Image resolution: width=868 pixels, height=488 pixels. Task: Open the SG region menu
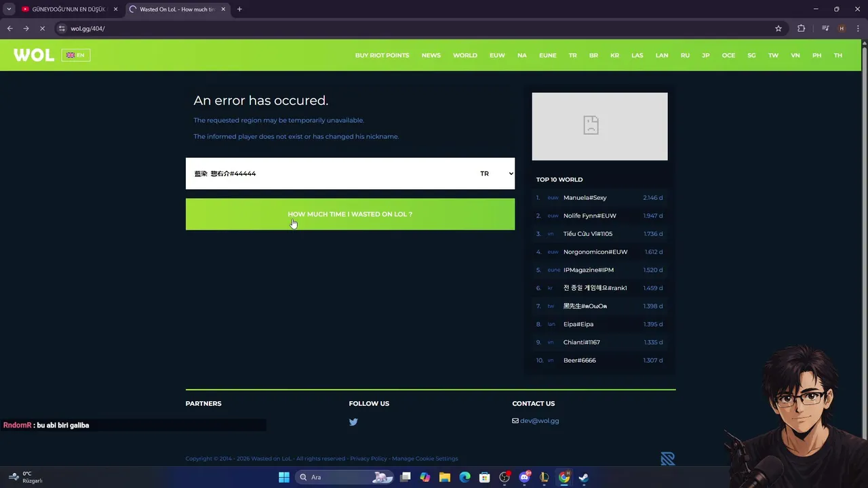click(751, 56)
